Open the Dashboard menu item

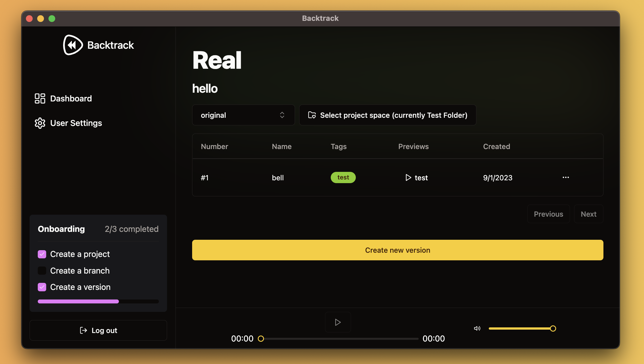point(71,98)
